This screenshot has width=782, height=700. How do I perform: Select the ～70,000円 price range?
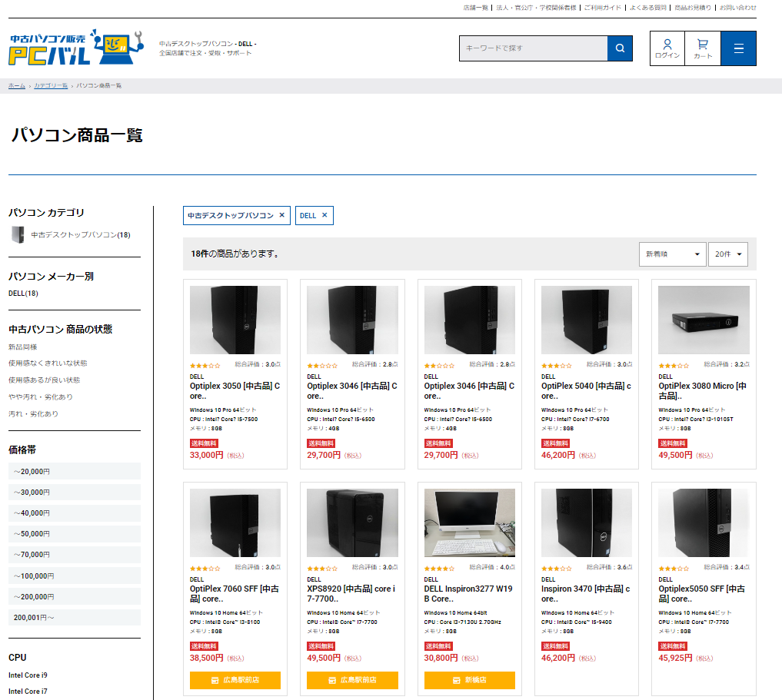pos(75,555)
